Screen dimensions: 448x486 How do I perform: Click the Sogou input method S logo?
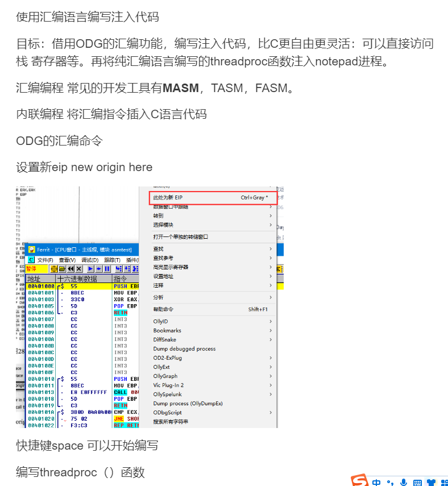pyautogui.click(x=359, y=481)
